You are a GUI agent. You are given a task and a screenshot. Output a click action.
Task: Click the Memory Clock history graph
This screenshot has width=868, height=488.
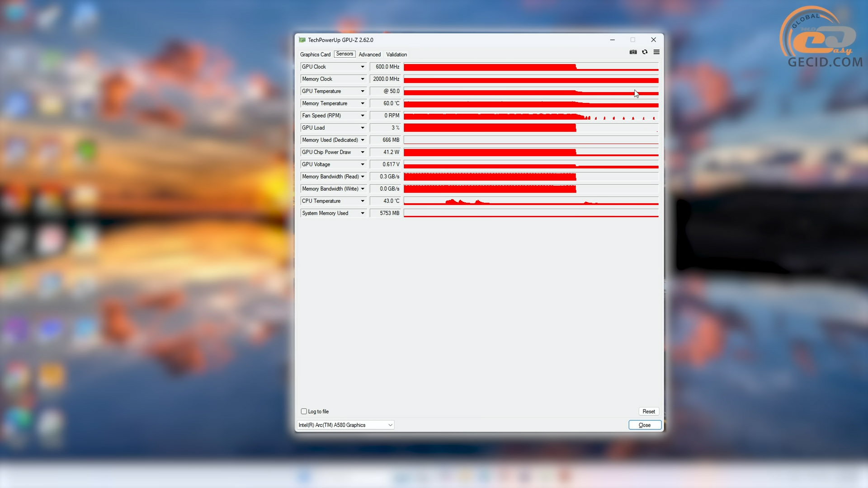(x=531, y=79)
